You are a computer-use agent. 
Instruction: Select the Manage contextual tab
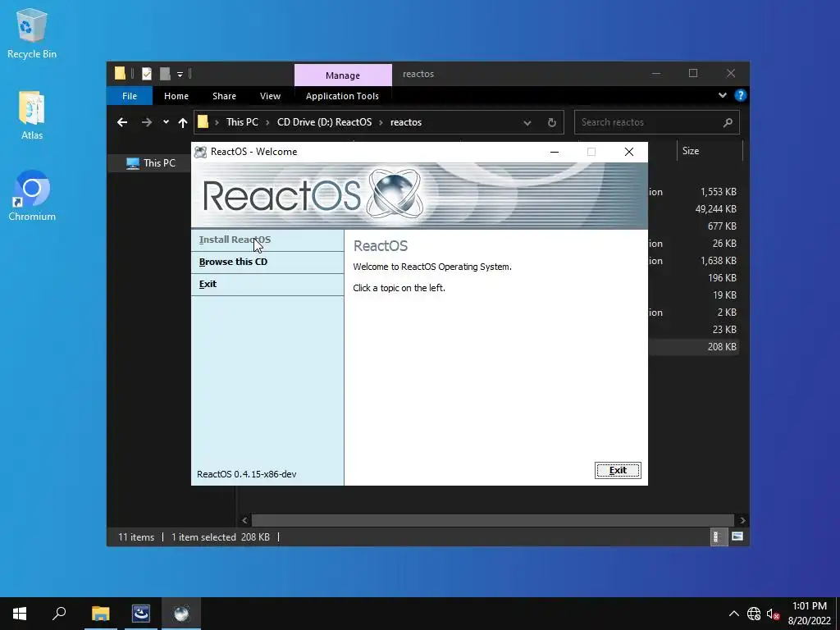click(343, 75)
